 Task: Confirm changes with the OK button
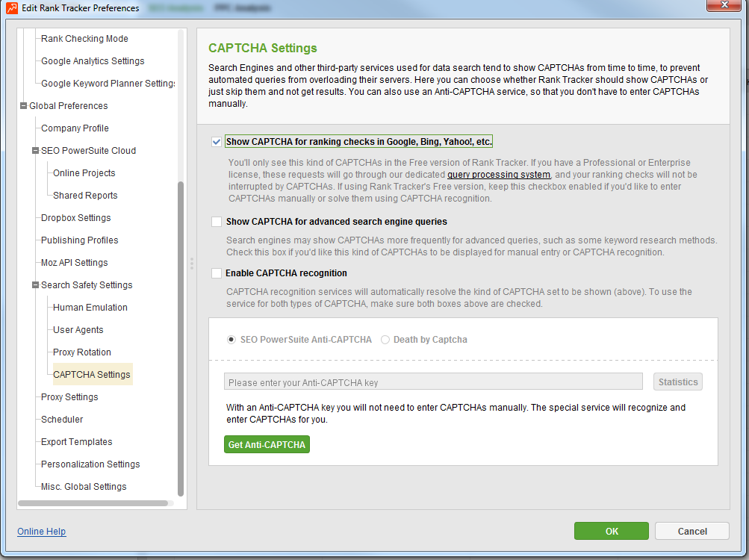pyautogui.click(x=612, y=531)
